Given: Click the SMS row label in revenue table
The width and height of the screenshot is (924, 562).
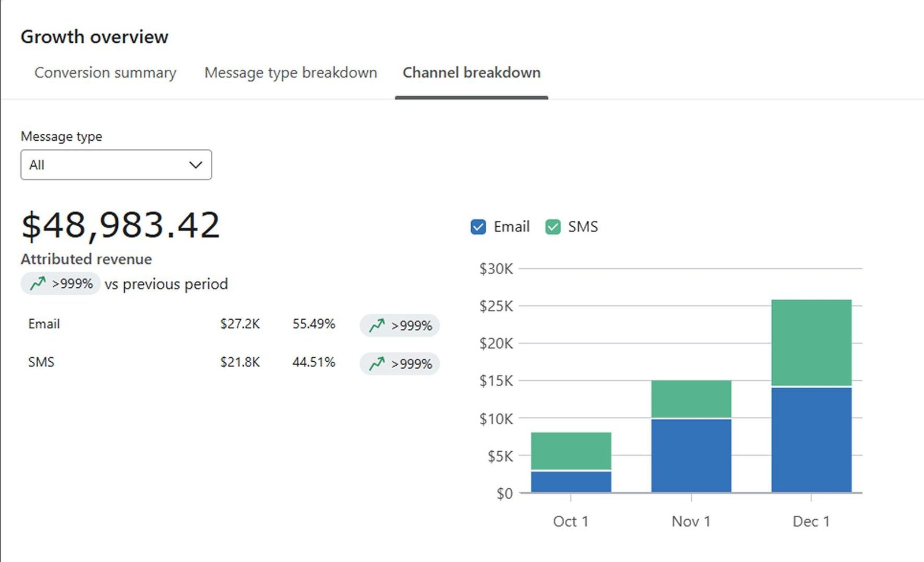Looking at the screenshot, I should [x=41, y=362].
